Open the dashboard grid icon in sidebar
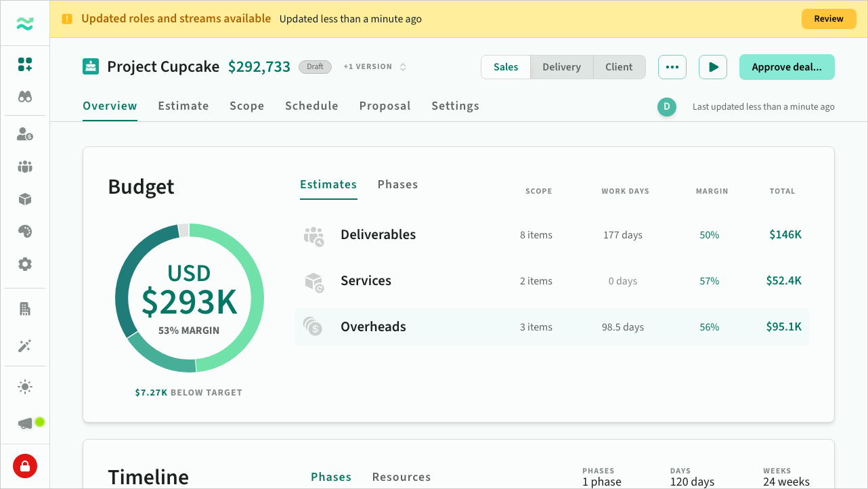The width and height of the screenshot is (868, 489). click(25, 65)
